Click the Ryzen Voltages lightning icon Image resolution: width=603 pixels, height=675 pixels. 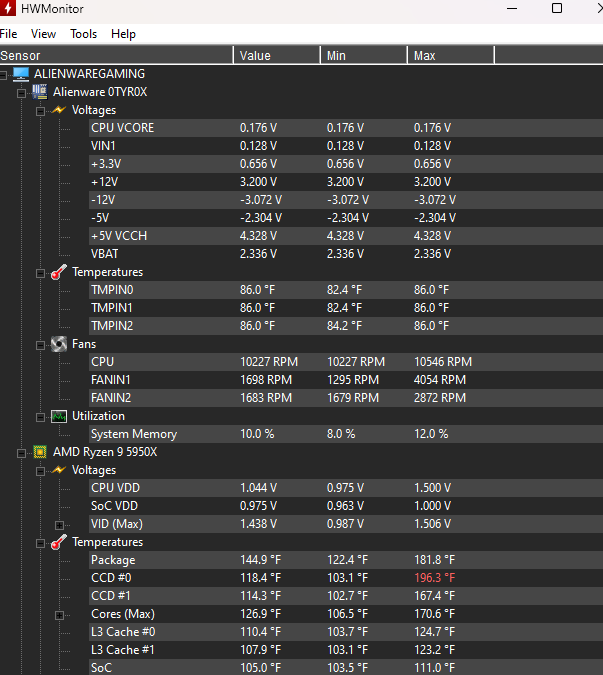59,470
